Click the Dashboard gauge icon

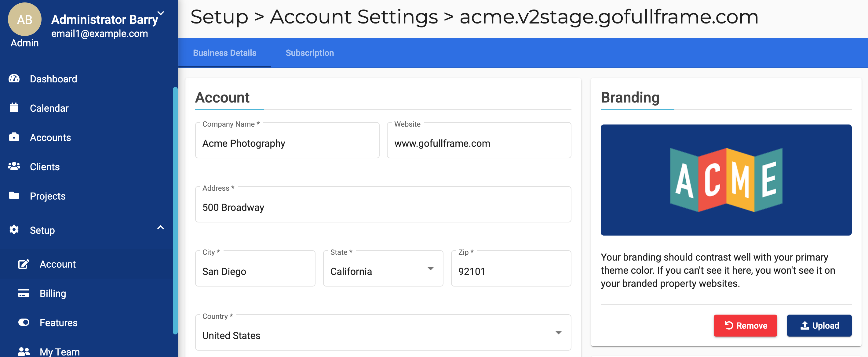coord(14,78)
